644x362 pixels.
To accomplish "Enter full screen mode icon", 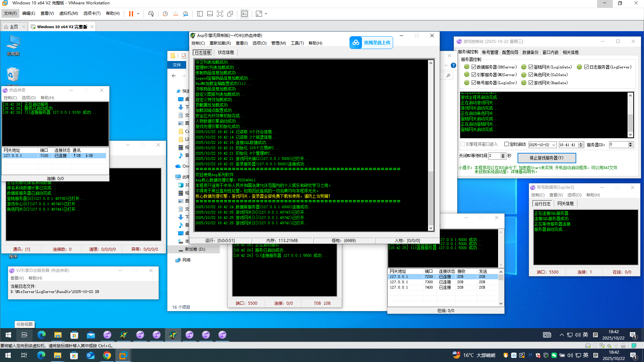I will pyautogui.click(x=220, y=14).
